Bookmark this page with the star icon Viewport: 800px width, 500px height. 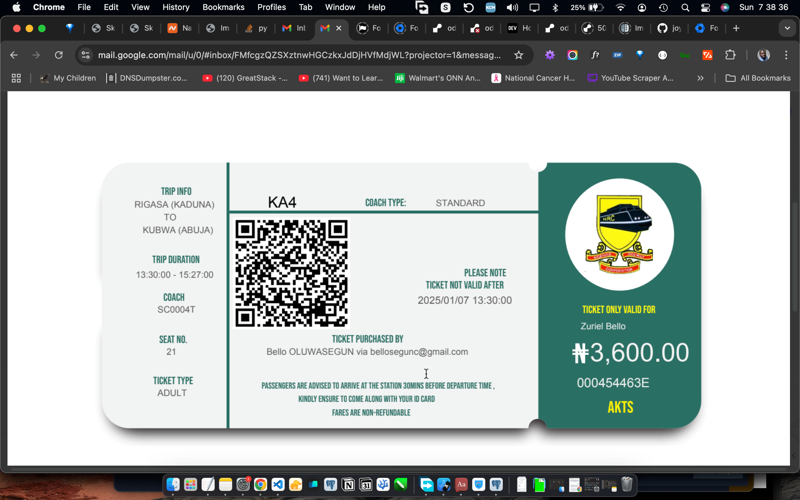point(518,55)
